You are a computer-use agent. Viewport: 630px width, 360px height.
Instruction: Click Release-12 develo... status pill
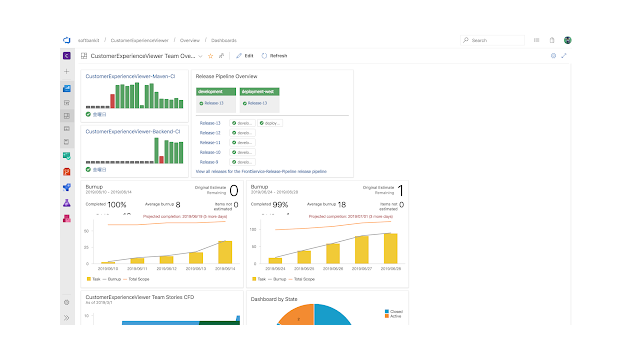[x=242, y=133]
